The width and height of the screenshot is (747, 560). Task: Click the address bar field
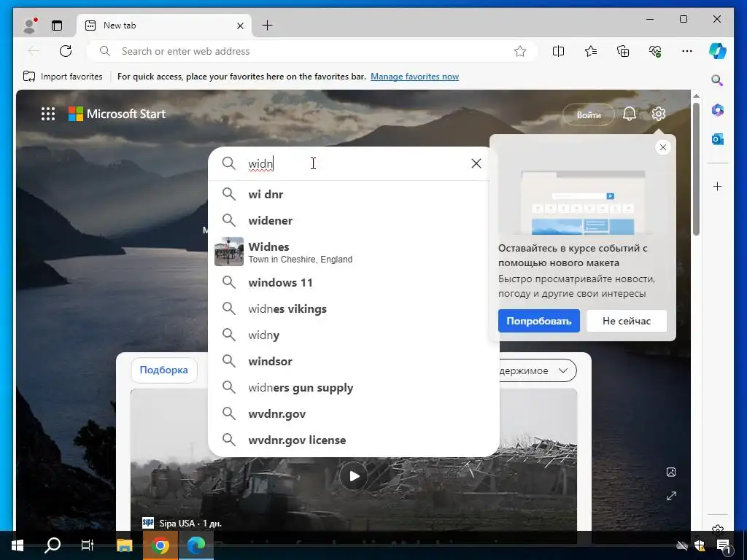pos(312,51)
